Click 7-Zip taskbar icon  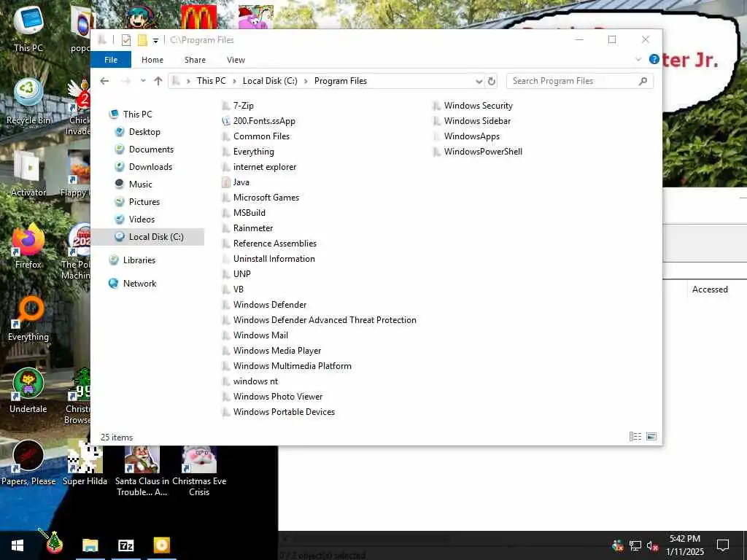pyautogui.click(x=125, y=545)
